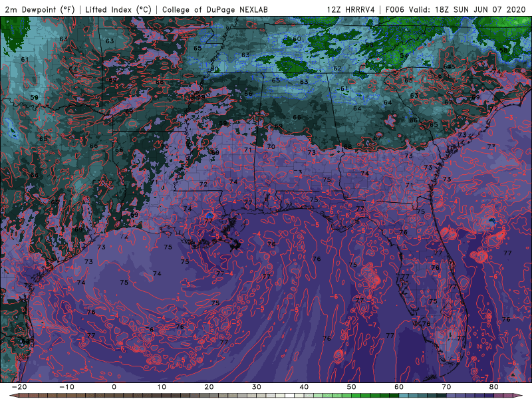Click the '60' color scale tick label
The width and height of the screenshot is (532, 399).
coord(399,387)
